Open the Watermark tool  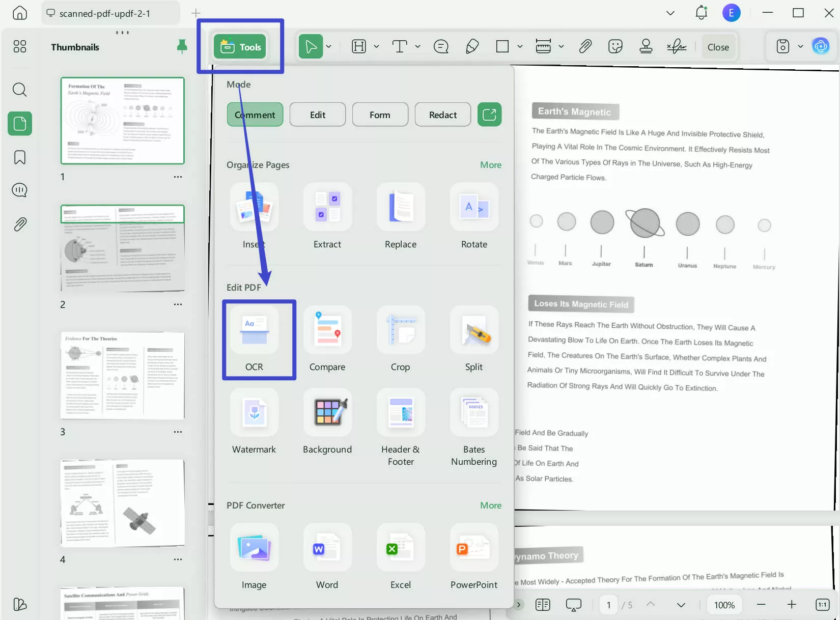click(x=254, y=421)
